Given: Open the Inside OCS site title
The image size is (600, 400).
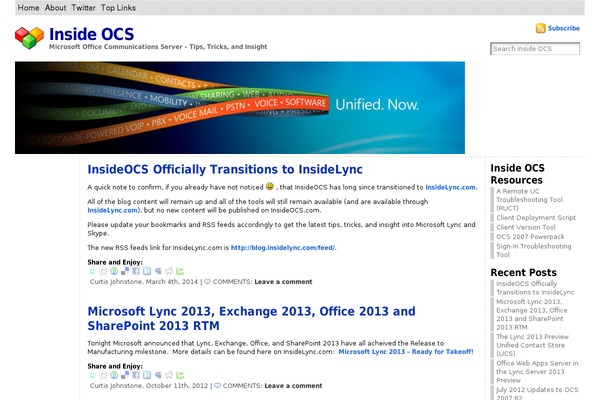Looking at the screenshot, I should 91,34.
